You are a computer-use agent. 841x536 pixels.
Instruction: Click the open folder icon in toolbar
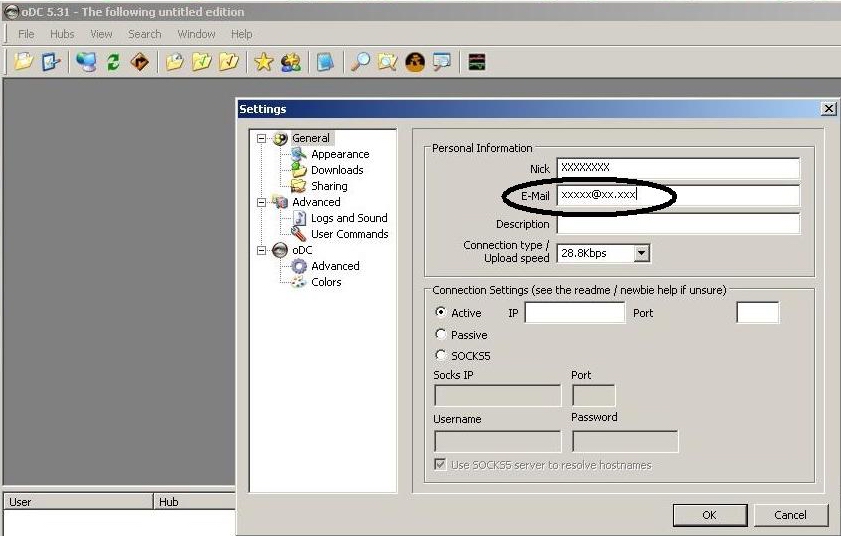tap(23, 62)
